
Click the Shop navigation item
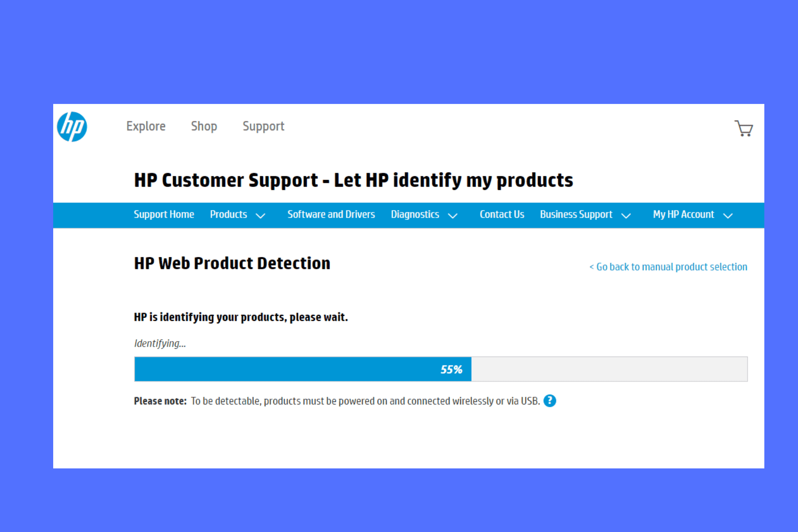(203, 126)
